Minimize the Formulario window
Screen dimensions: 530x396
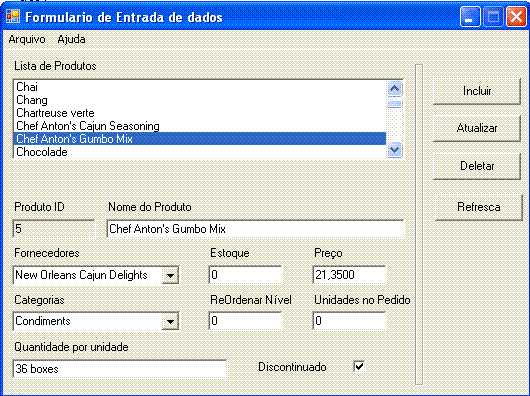point(470,17)
